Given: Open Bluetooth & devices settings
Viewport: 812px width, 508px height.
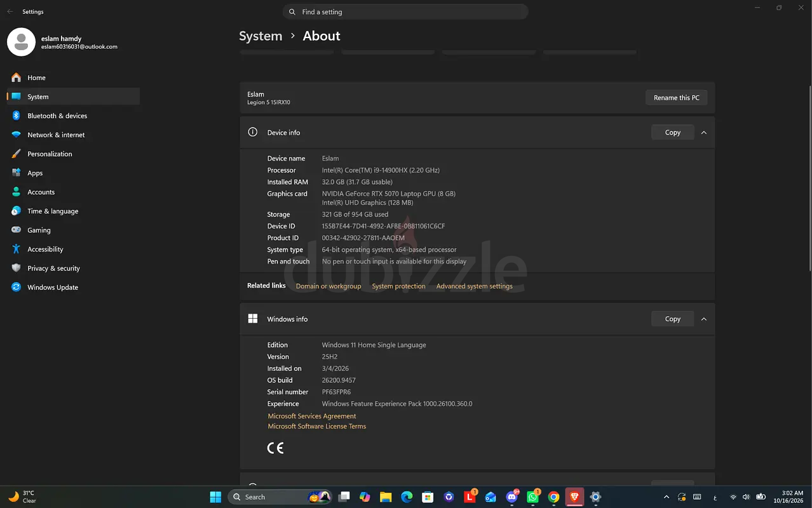Looking at the screenshot, I should tap(73, 116).
